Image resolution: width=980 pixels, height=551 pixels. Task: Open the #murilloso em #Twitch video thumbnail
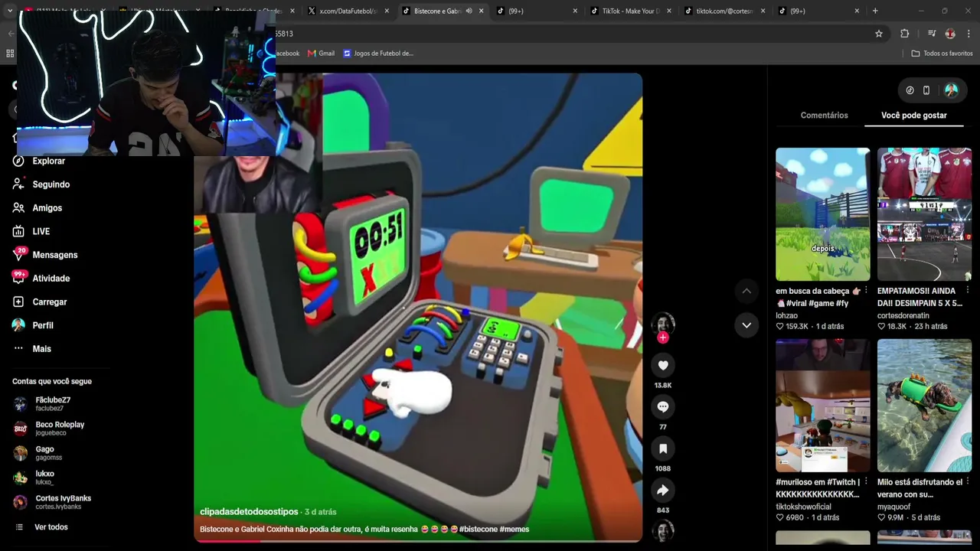822,406
